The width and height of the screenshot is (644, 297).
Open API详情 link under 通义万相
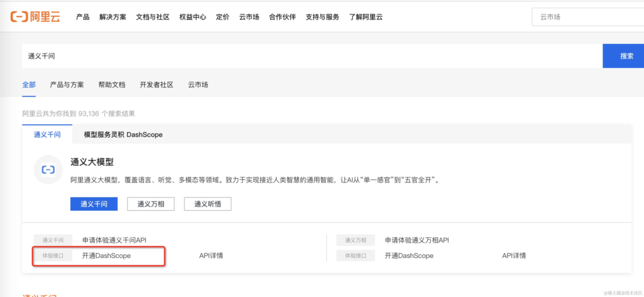(x=514, y=255)
